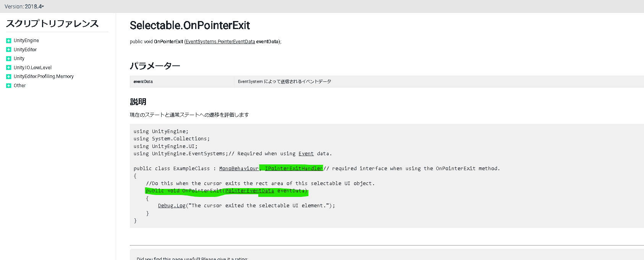Open the Version 2018.4 dropdown

click(x=24, y=6)
